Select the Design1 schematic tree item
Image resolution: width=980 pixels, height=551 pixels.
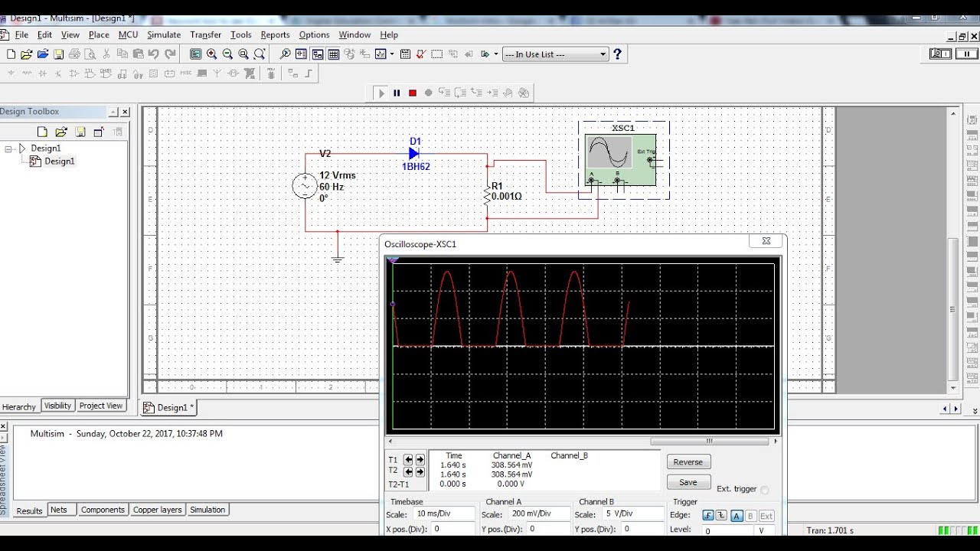tap(59, 161)
